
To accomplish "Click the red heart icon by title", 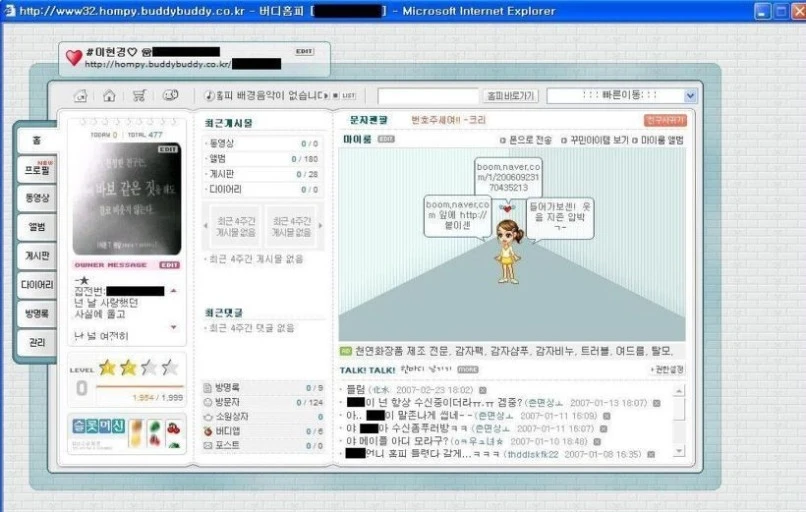I will pyautogui.click(x=74, y=57).
